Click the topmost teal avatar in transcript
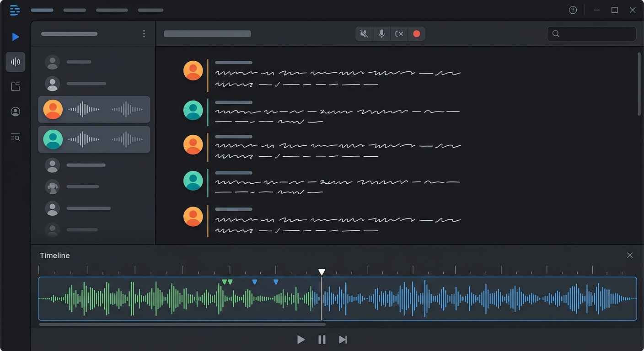The image size is (644, 351). point(193,110)
